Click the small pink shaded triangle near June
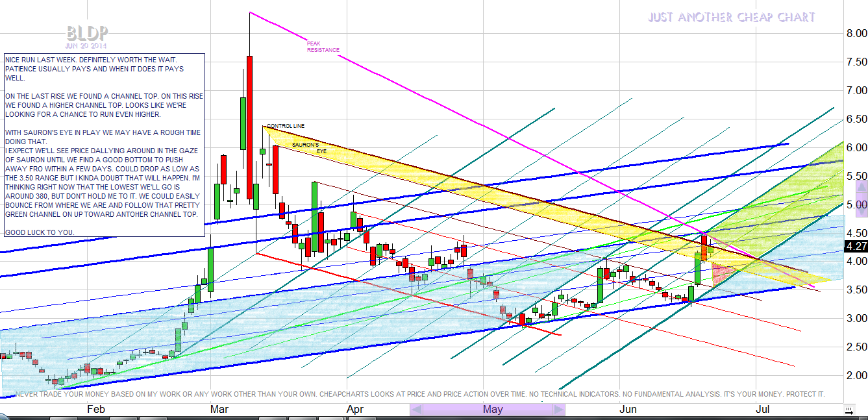Viewport: 868px width, 420px height. (723, 273)
